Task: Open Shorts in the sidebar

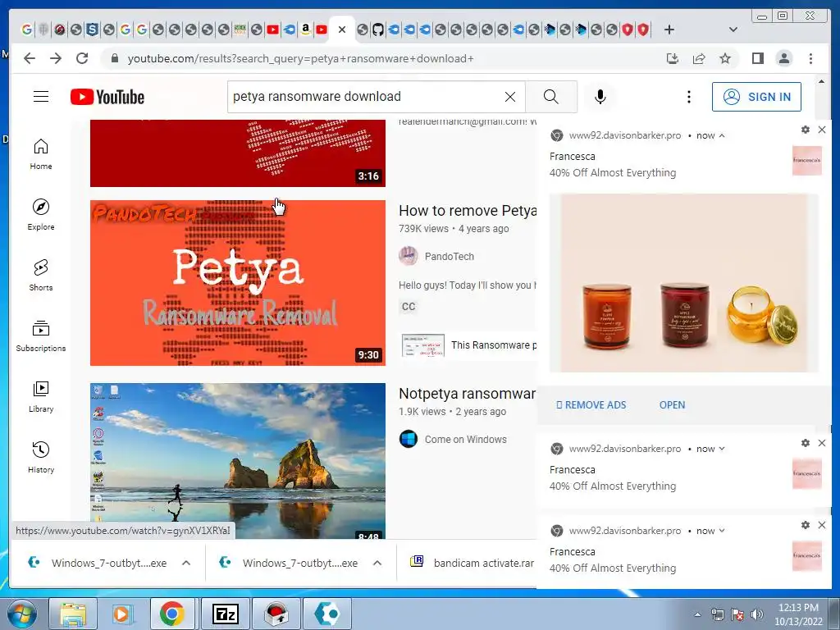Action: coord(41,276)
